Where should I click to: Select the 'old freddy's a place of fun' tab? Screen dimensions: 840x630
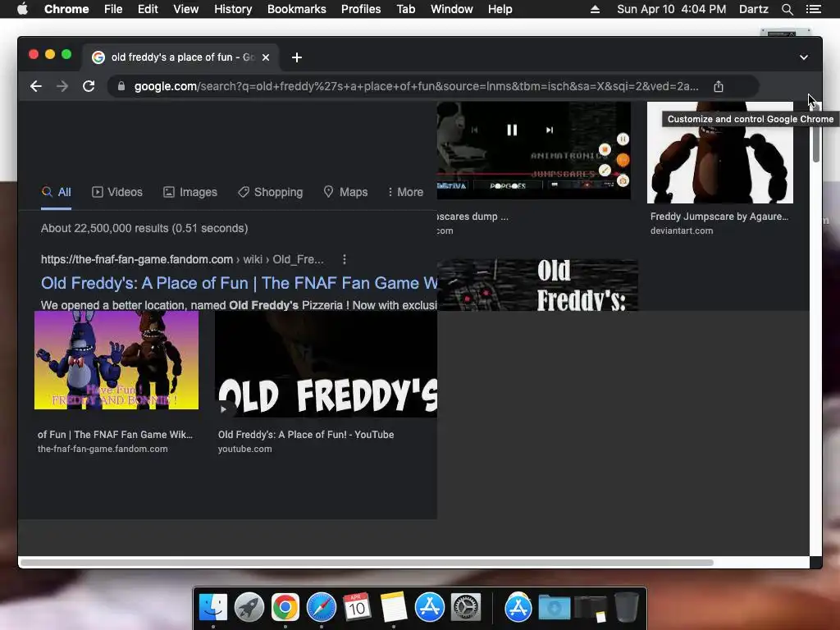[180, 57]
